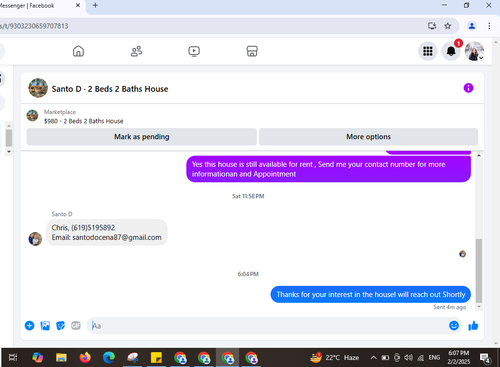Click the 'Thanks for your interest' blue message
Image resolution: width=500 pixels, height=367 pixels.
point(371,294)
